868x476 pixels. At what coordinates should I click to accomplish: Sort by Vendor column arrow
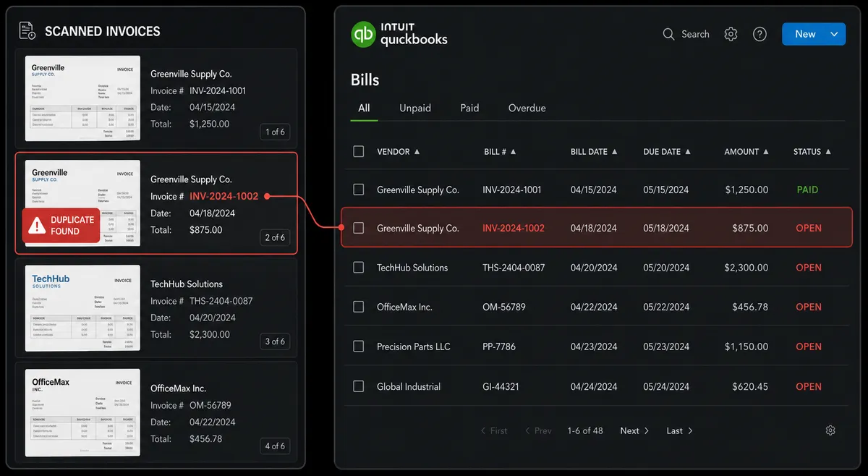point(417,152)
